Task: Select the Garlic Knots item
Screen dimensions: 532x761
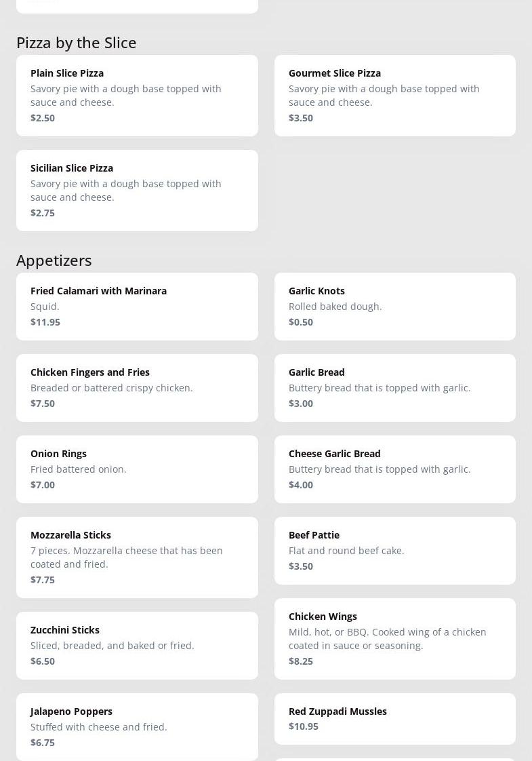Action: pos(394,306)
